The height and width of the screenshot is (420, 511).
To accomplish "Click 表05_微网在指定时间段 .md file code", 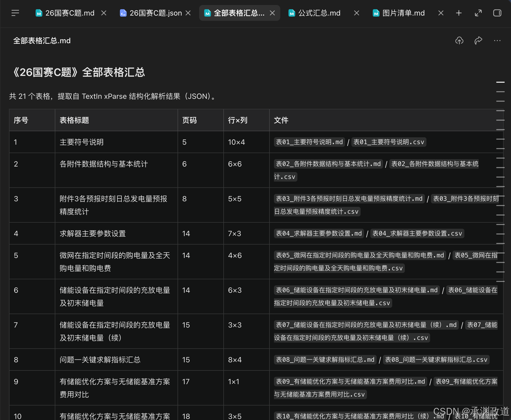I will [360, 255].
